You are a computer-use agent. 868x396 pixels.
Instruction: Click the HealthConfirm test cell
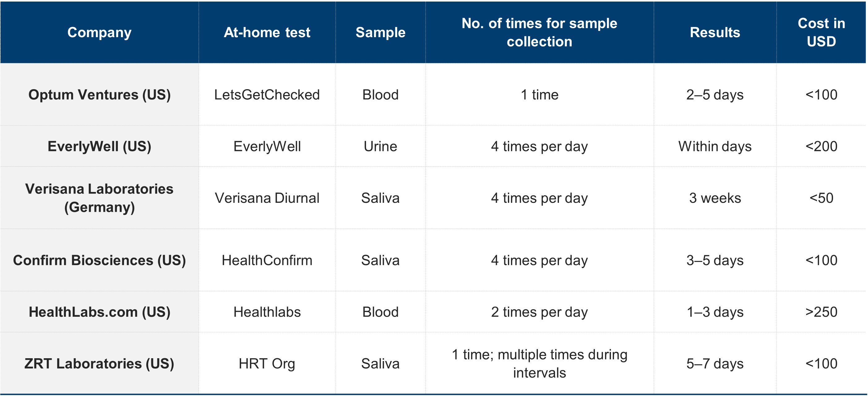pos(267,260)
